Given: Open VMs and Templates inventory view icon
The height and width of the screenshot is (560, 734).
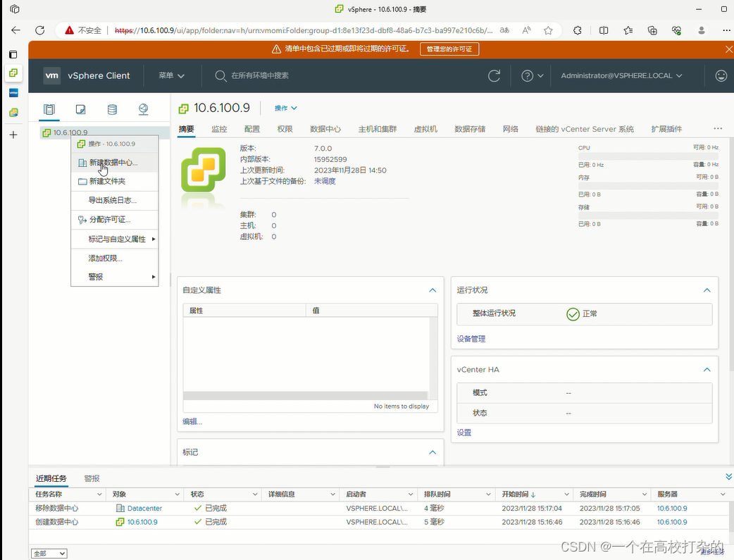Looking at the screenshot, I should click(x=80, y=110).
